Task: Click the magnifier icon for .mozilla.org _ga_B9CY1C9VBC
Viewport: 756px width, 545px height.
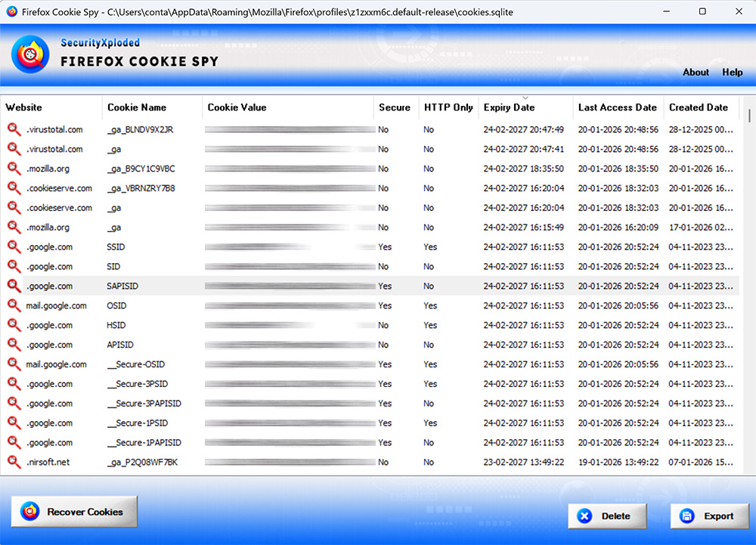Action: [14, 169]
